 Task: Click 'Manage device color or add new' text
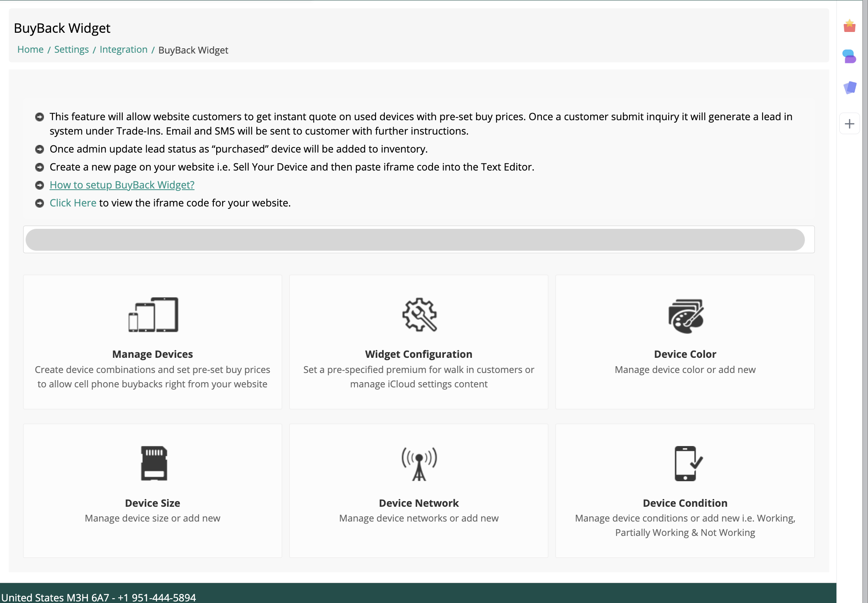point(685,370)
